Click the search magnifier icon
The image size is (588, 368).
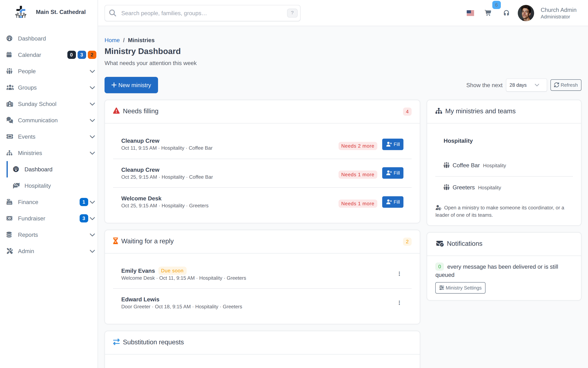(112, 13)
